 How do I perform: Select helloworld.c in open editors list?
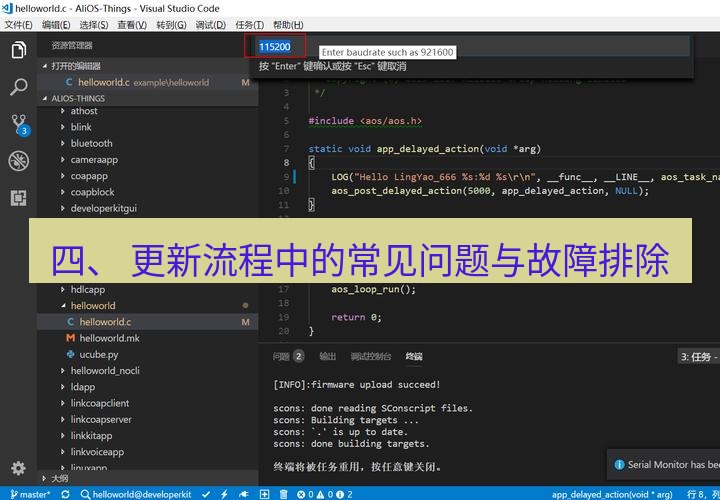coord(147,82)
